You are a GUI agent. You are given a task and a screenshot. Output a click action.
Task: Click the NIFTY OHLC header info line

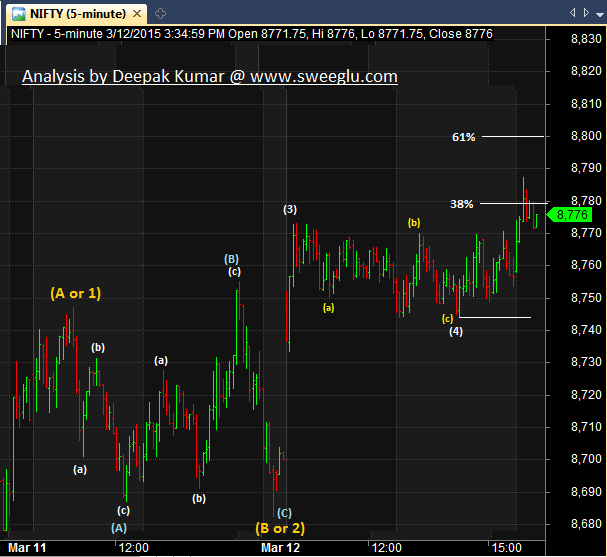coord(252,34)
